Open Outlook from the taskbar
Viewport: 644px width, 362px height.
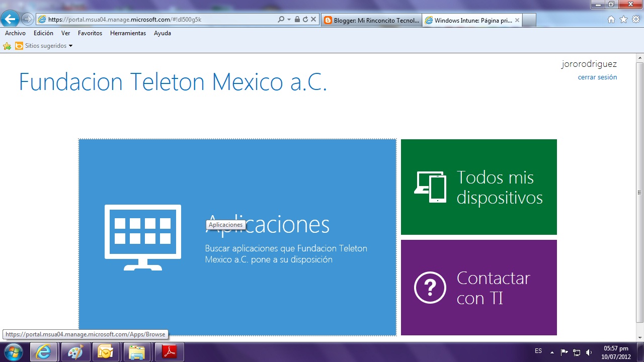pos(106,352)
